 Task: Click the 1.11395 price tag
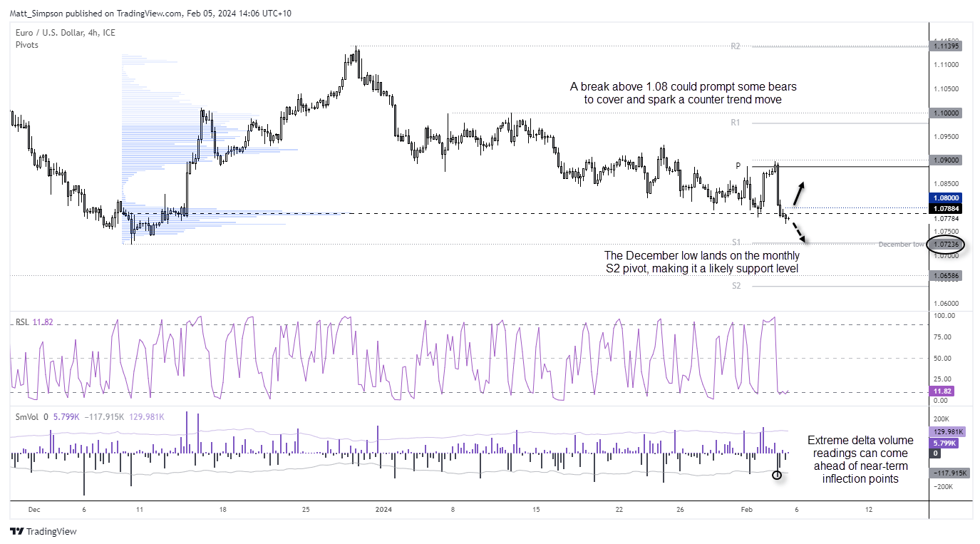tap(947, 46)
